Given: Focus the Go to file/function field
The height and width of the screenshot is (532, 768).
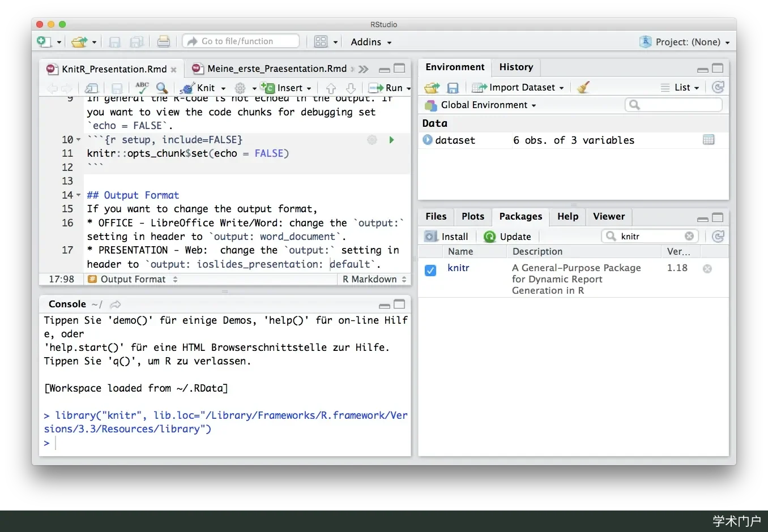Looking at the screenshot, I should coord(241,41).
